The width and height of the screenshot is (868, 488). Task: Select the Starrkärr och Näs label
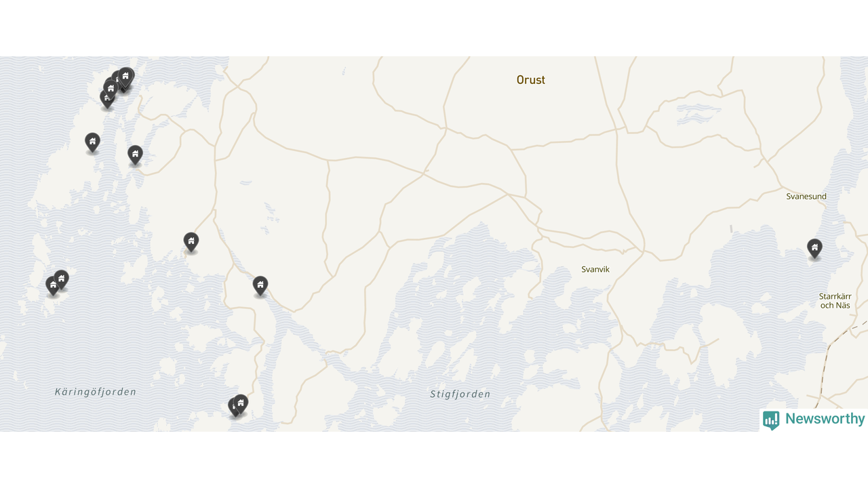click(835, 301)
